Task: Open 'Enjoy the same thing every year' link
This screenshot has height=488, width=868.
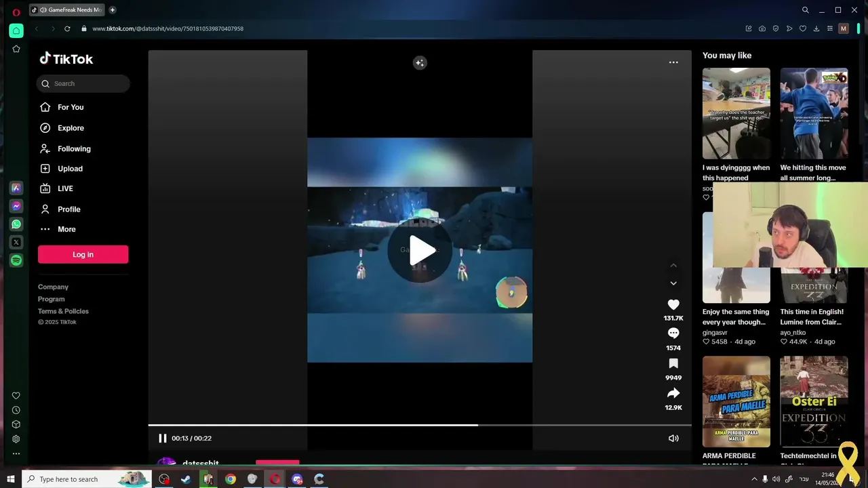Action: [x=736, y=317]
